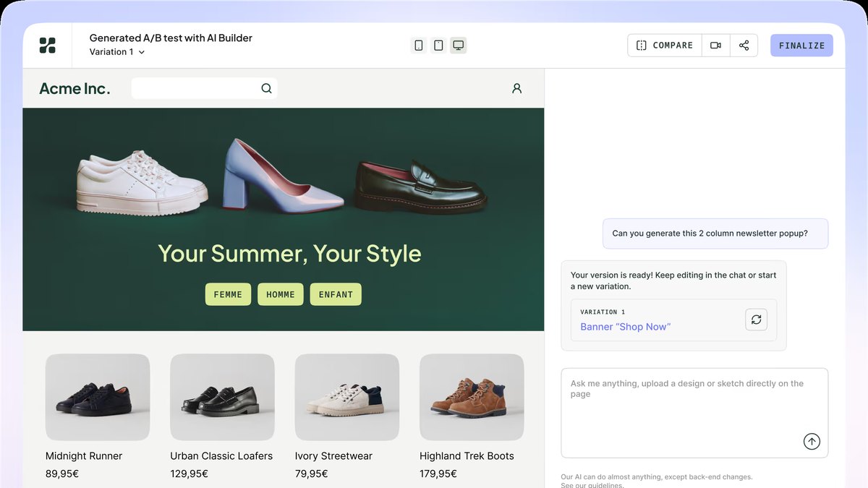This screenshot has width=868, height=488.
Task: Click the share icon
Action: [744, 46]
